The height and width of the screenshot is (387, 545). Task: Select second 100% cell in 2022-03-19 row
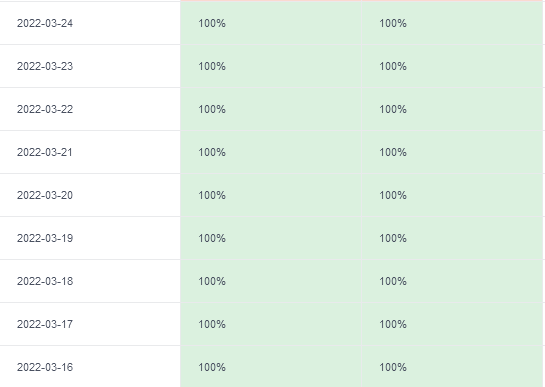pyautogui.click(x=452, y=238)
